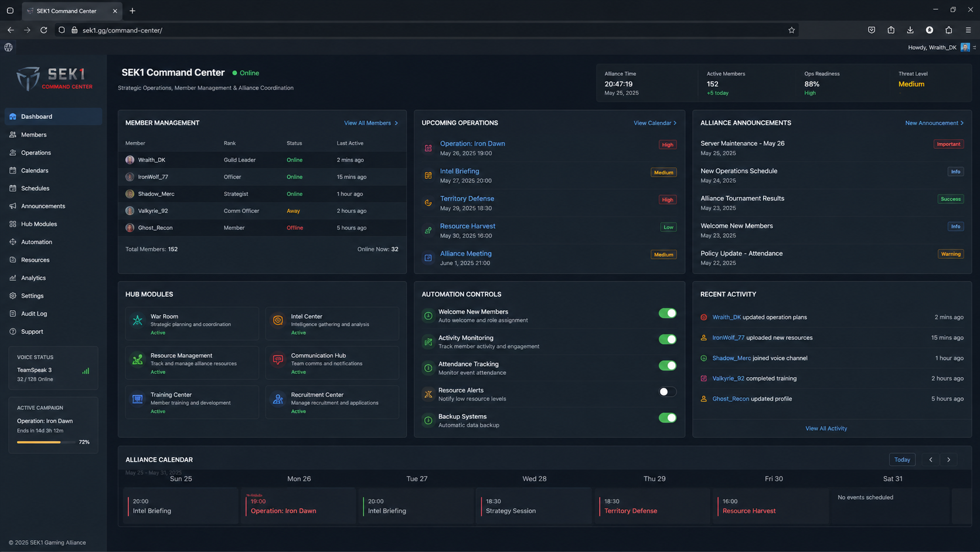This screenshot has width=980, height=552.
Task: Click the Operation: Iron Dawn calendar icon
Action: click(428, 148)
